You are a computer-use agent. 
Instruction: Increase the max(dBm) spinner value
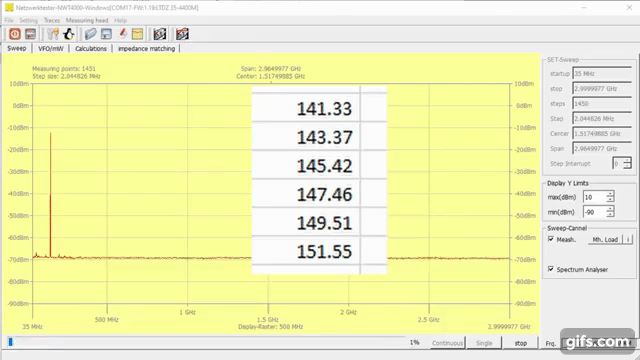pos(610,194)
